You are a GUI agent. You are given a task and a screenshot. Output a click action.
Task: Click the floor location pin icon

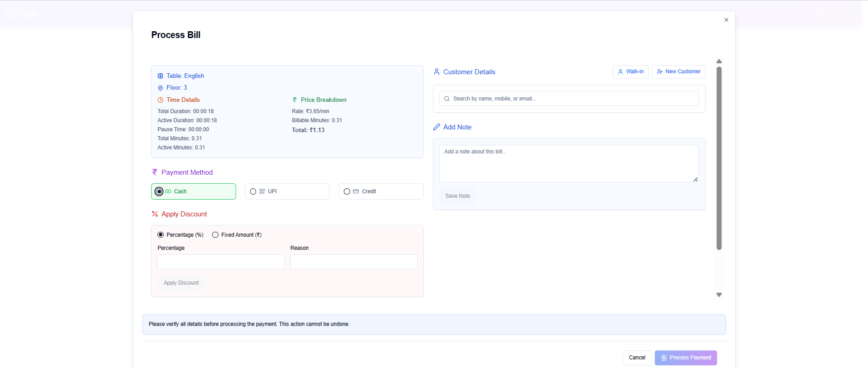160,88
